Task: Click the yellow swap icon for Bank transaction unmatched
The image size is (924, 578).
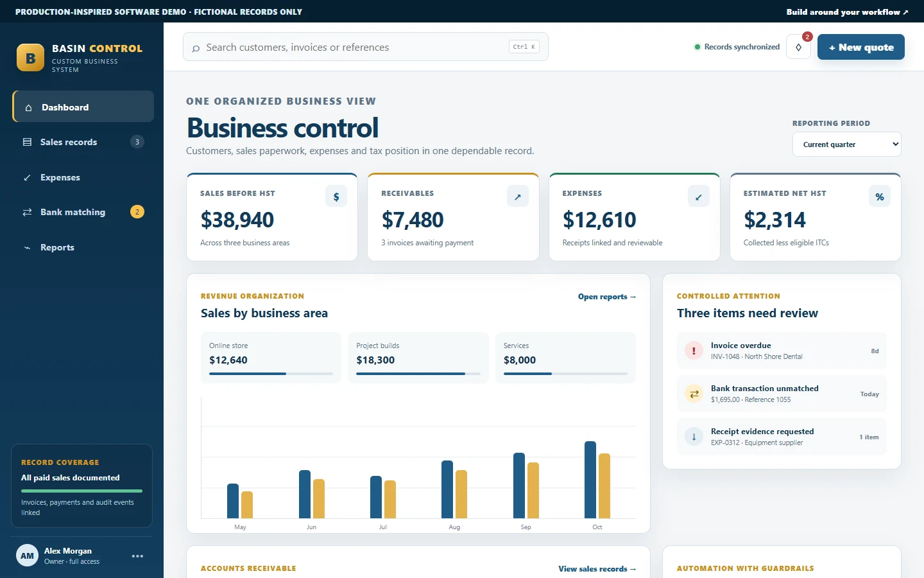Action: 694,394
